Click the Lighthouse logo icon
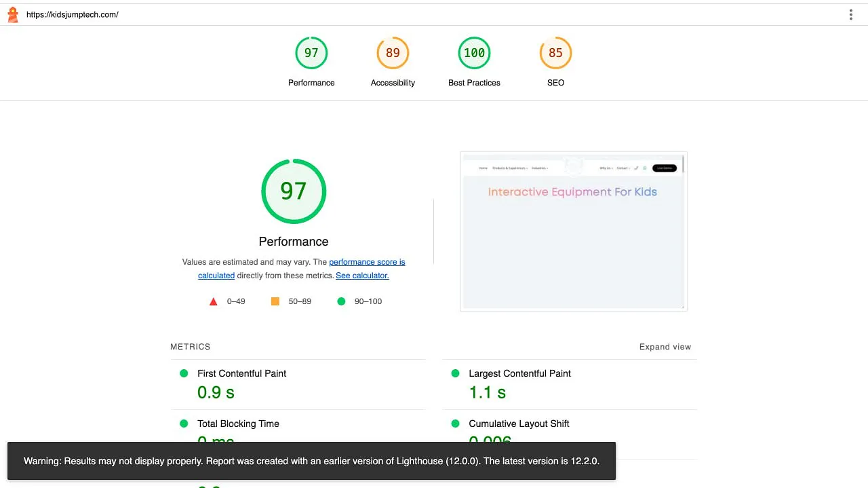Image resolution: width=868 pixels, height=488 pixels. (x=12, y=14)
